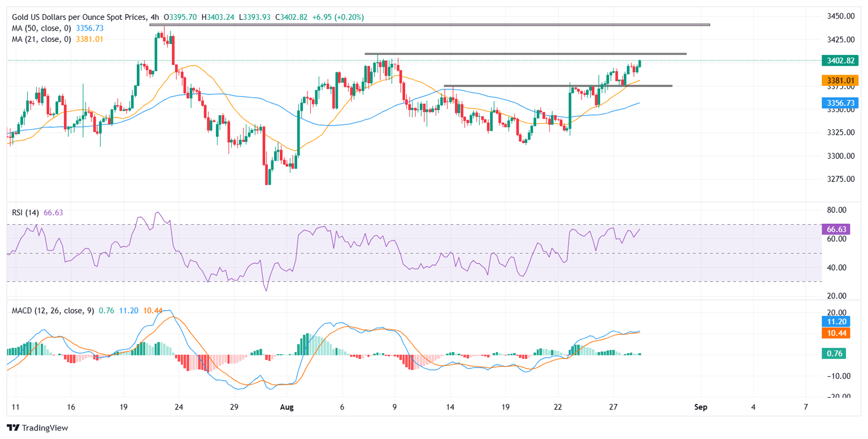868x439 pixels.
Task: Click the 14 date axis label
Action: click(450, 407)
